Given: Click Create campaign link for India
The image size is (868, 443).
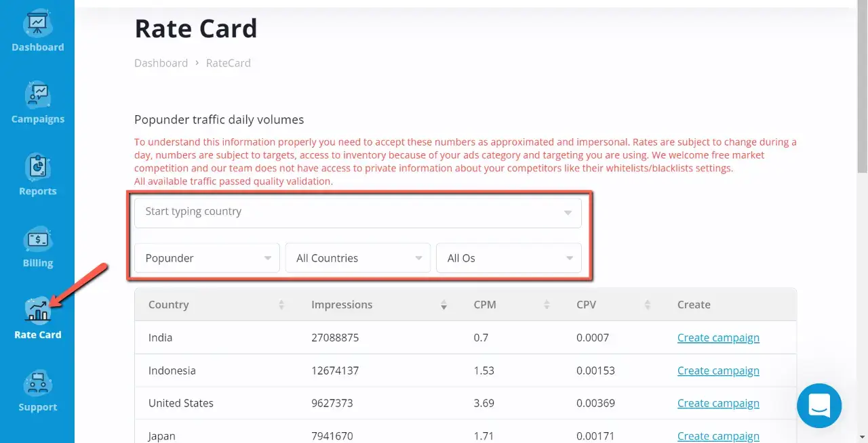Looking at the screenshot, I should [x=718, y=337].
